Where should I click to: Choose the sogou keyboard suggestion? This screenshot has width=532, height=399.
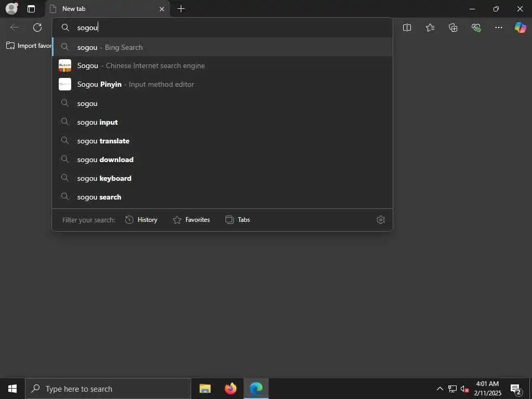point(222,178)
